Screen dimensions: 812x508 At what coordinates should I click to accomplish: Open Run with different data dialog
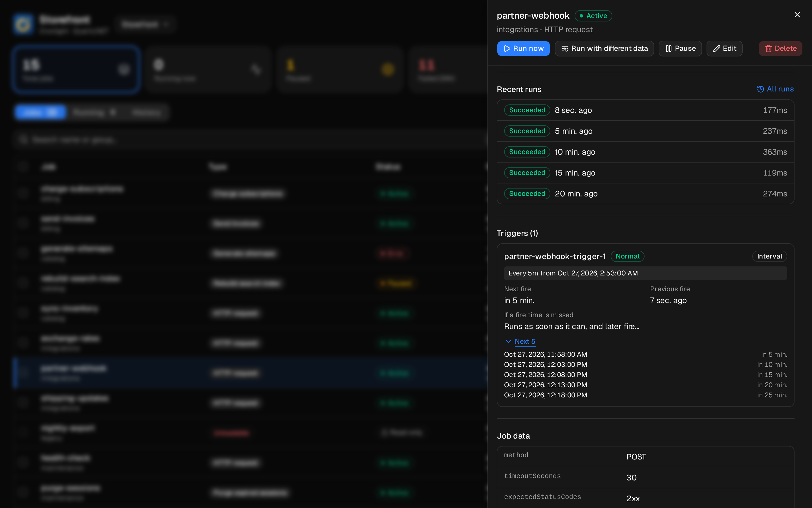[604, 48]
